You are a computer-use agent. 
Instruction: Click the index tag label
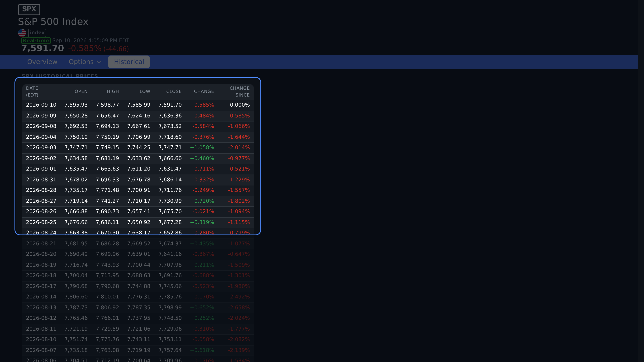coord(37,33)
